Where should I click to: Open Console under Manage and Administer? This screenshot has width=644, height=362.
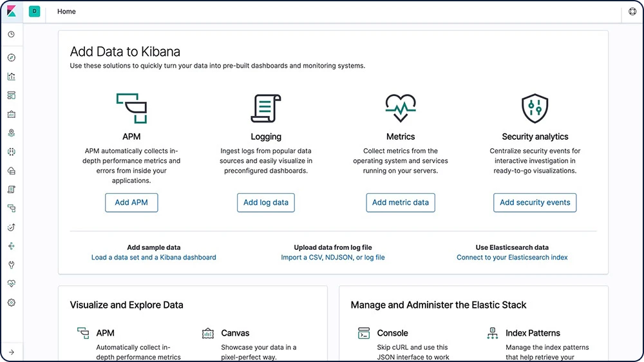(x=392, y=333)
